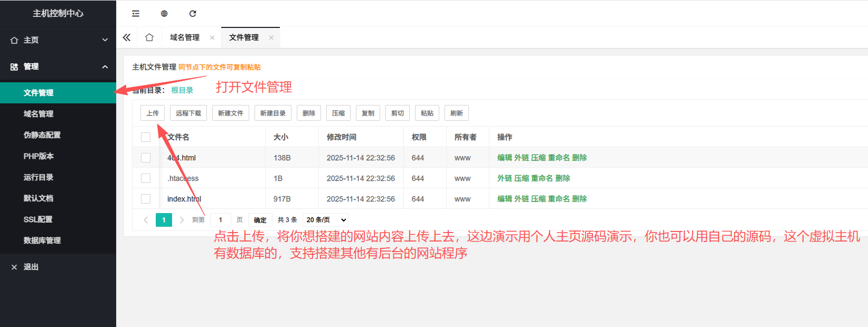Click the 138B size cell

click(x=282, y=158)
